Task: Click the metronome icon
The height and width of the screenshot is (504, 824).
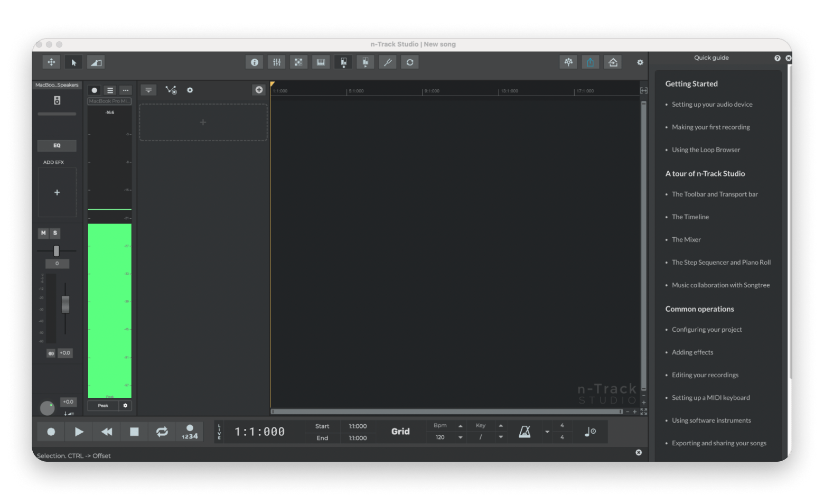Action: [524, 432]
